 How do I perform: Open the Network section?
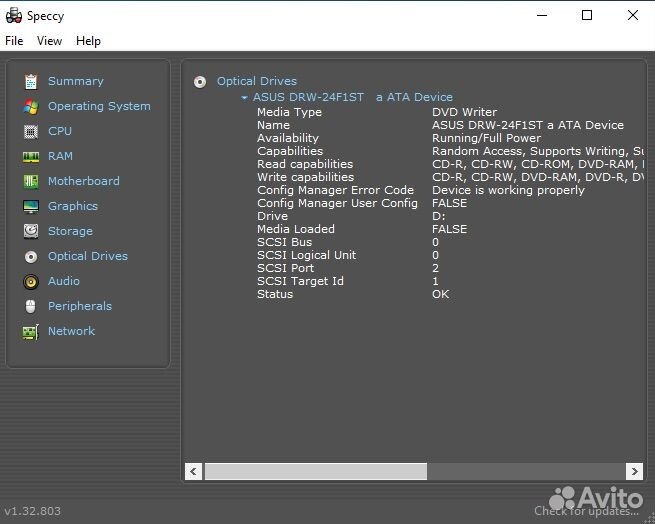pyautogui.click(x=71, y=331)
